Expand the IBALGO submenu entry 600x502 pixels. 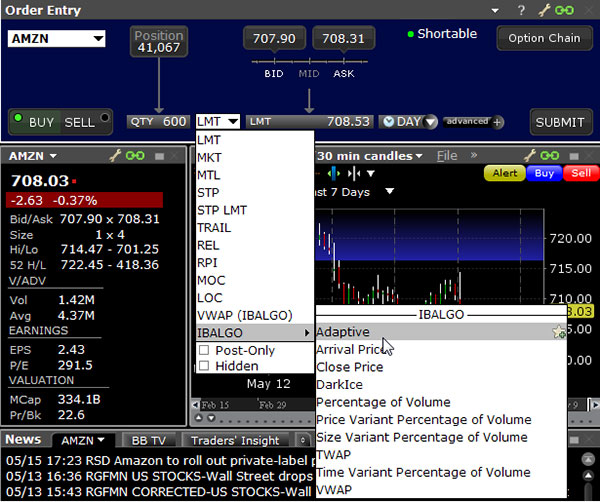point(255,332)
